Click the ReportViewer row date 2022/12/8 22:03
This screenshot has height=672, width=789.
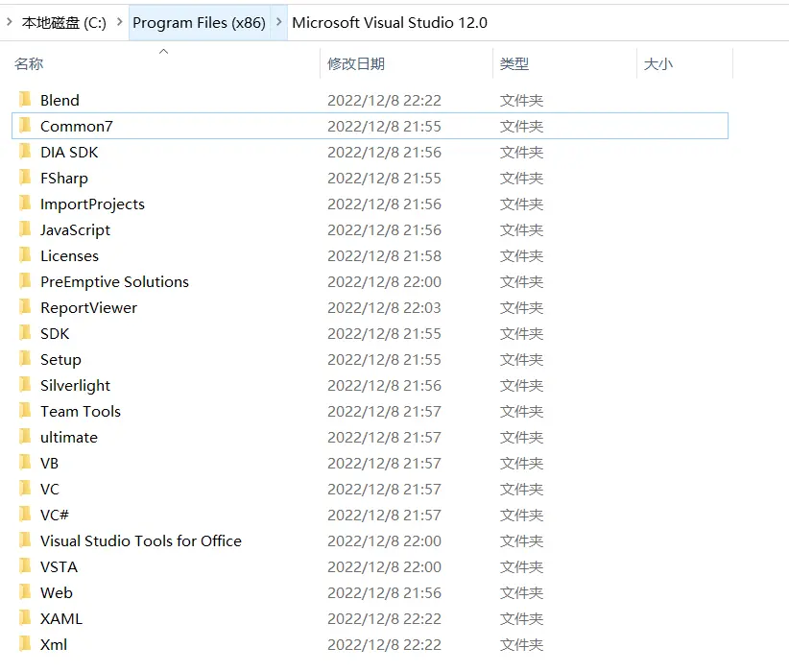tap(385, 307)
